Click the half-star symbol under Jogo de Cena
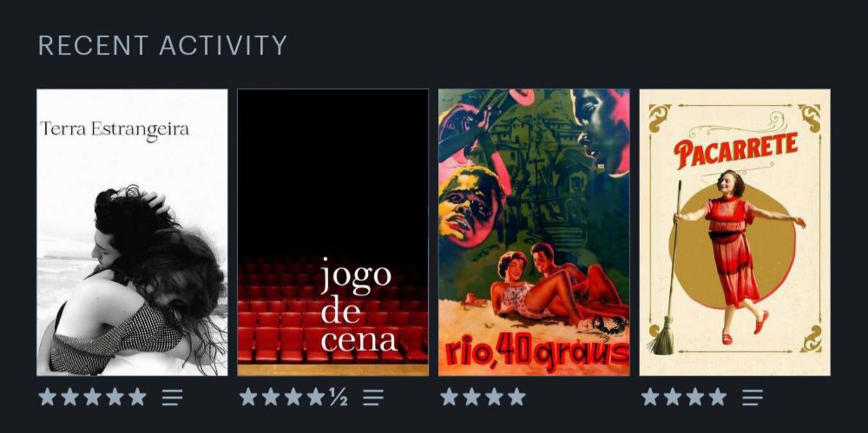The image size is (868, 433). pos(339,397)
